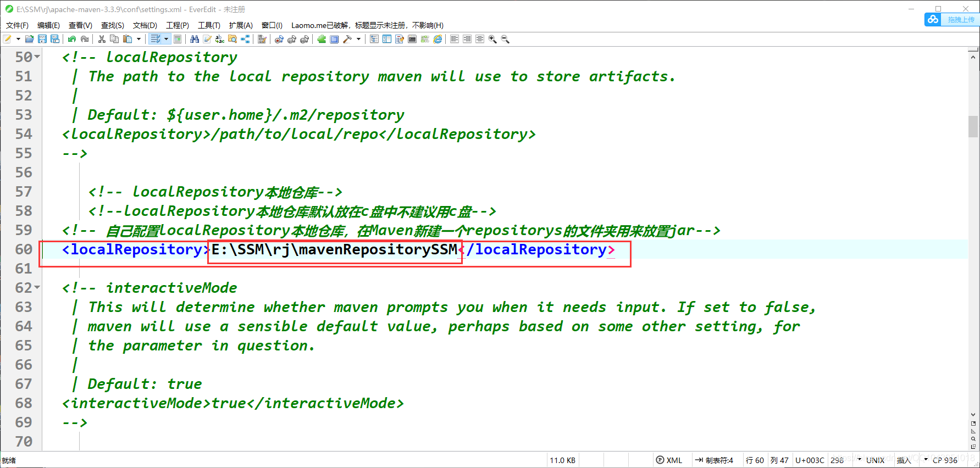Click the blue cloud upload button at top right
980x468 pixels.
click(951, 19)
